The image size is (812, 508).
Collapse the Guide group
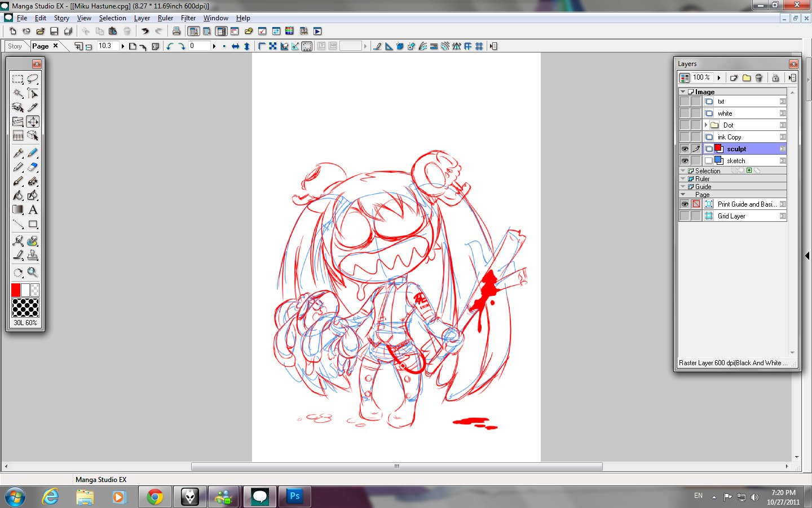(x=683, y=186)
